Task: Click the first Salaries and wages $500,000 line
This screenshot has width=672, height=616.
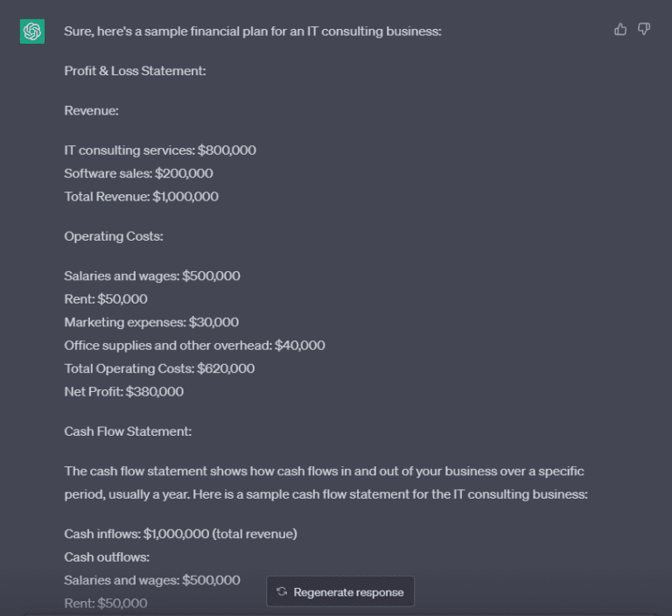Action: coord(152,276)
